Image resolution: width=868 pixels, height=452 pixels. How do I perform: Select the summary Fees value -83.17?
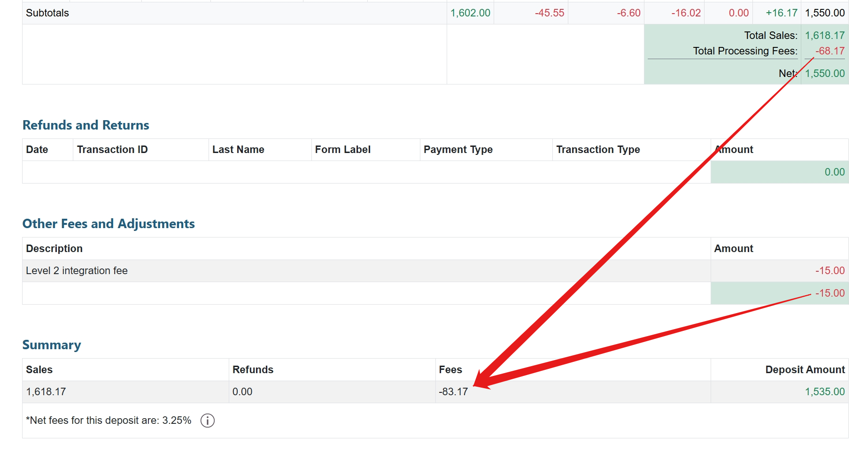coord(453,392)
